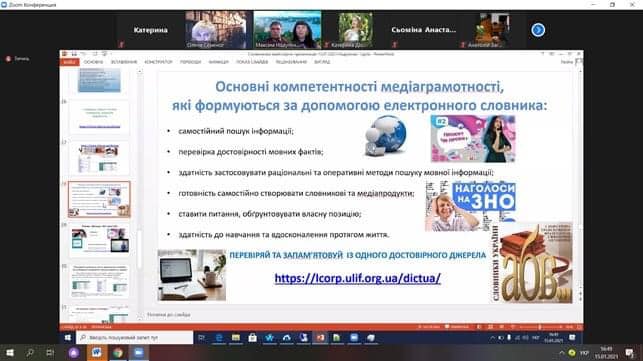Open the КОНСТРУКТОР ribbon tab
643x361 pixels.
pyautogui.click(x=158, y=62)
